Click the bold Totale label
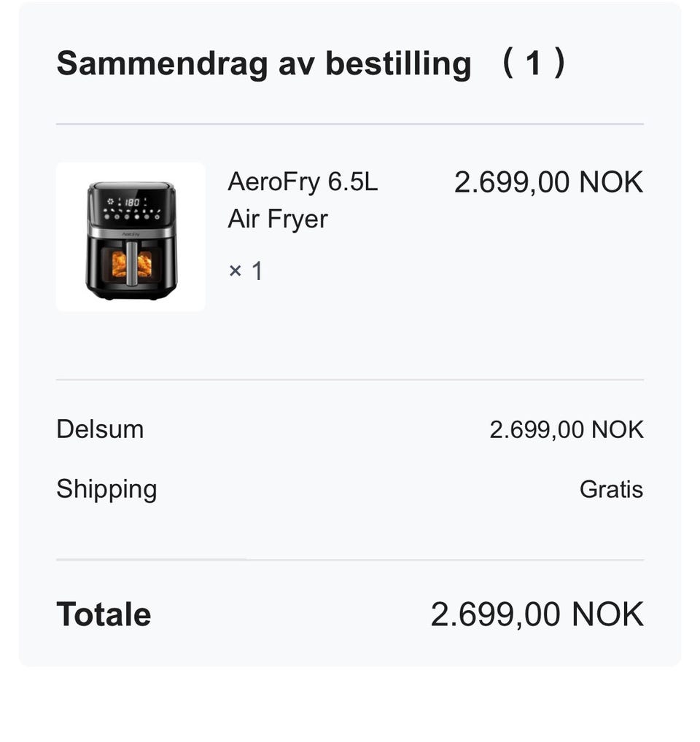The image size is (700, 742). pos(104,614)
